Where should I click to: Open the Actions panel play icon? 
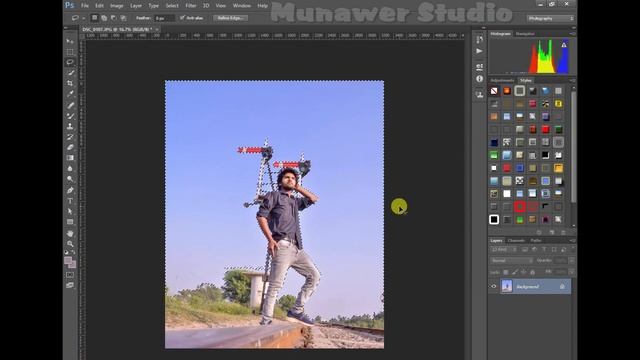[x=480, y=51]
